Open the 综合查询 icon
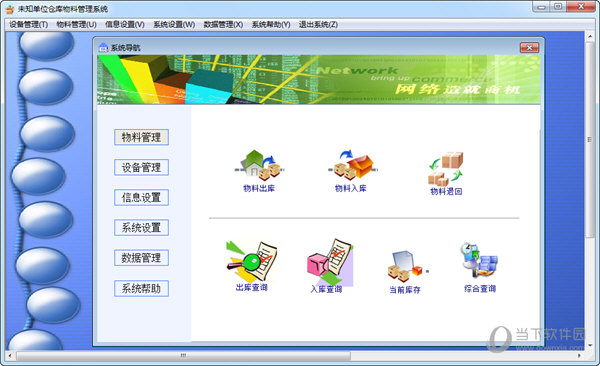This screenshot has height=366, width=600. (480, 261)
